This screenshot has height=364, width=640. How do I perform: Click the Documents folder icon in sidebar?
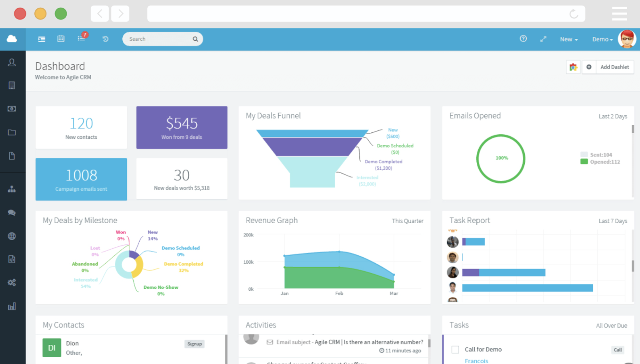coord(12,132)
